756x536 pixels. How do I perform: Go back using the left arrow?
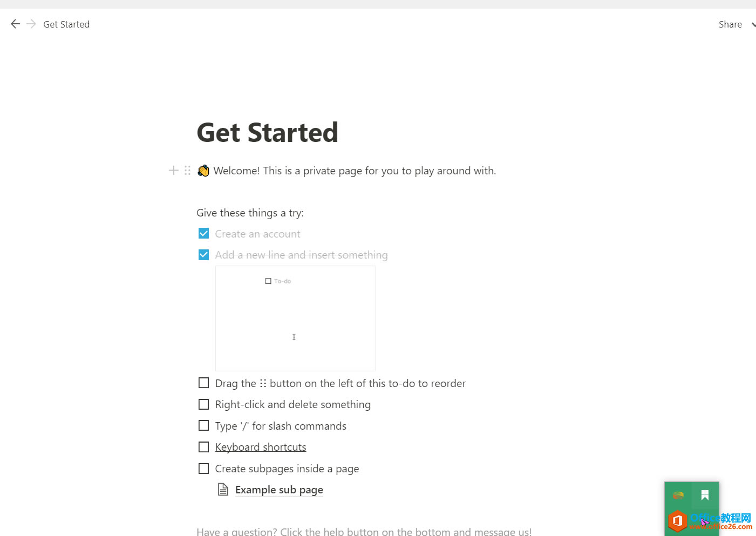click(x=15, y=24)
